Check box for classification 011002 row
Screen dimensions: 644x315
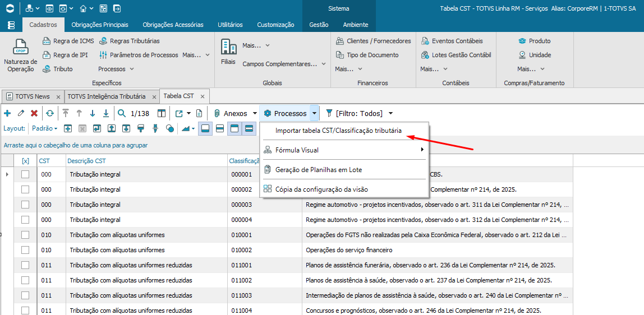coord(25,280)
